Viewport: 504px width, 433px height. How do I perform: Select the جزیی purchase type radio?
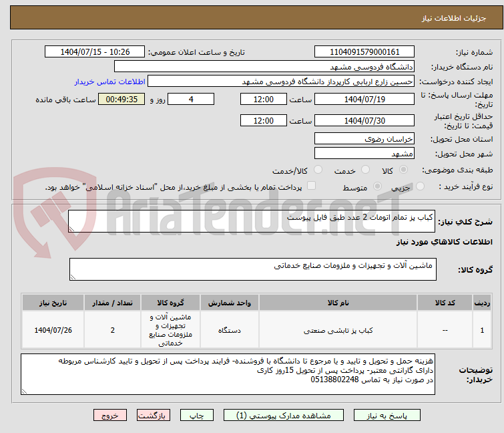(x=420, y=186)
